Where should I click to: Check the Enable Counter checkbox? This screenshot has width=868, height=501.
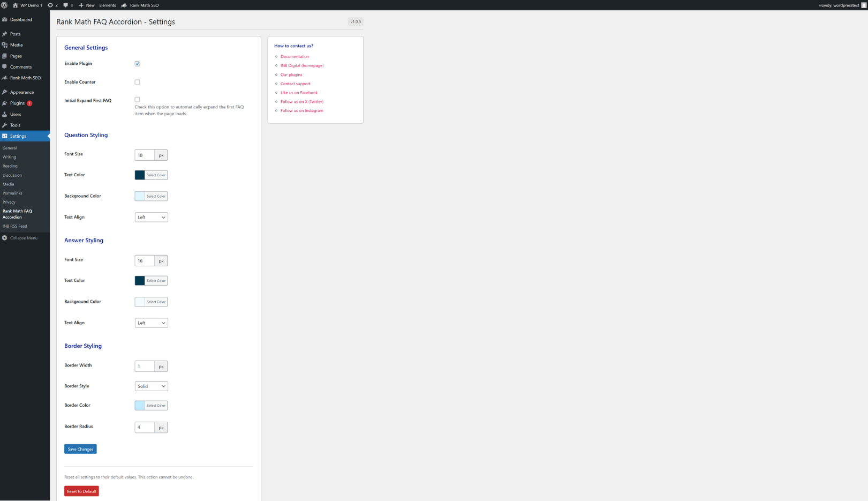(137, 82)
